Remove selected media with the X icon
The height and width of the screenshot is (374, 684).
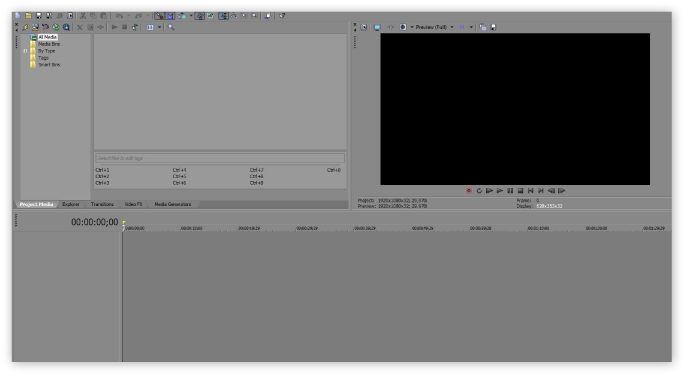pos(80,27)
